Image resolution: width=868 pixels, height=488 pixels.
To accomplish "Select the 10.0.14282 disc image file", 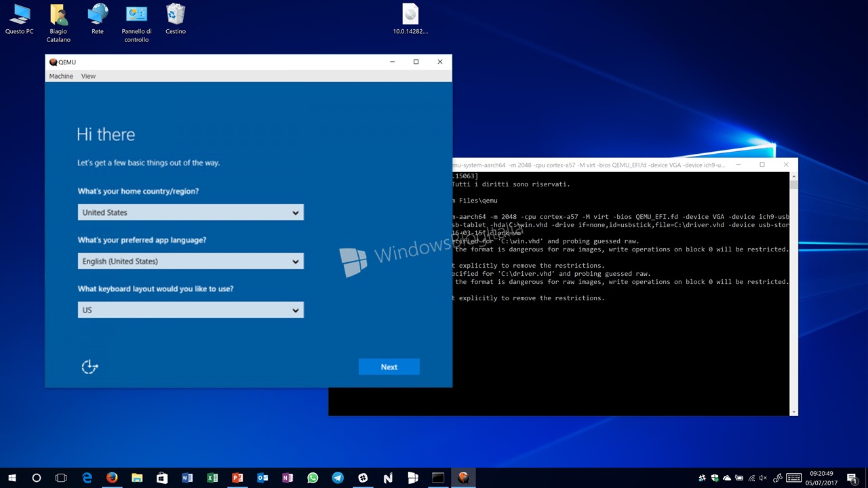I will tap(410, 20).
